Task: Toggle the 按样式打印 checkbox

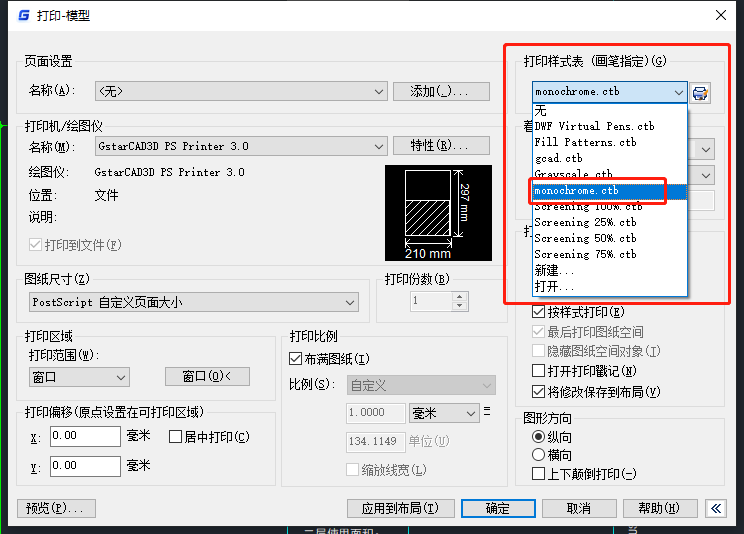Action: click(x=538, y=312)
